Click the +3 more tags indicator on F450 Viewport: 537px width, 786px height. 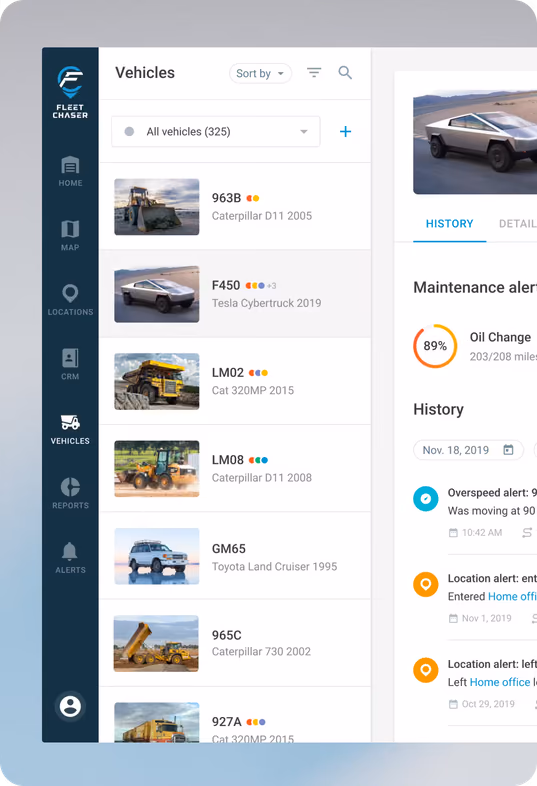[x=272, y=286]
